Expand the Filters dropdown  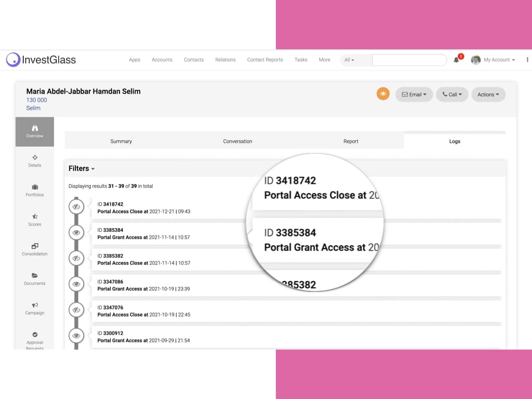click(x=82, y=168)
